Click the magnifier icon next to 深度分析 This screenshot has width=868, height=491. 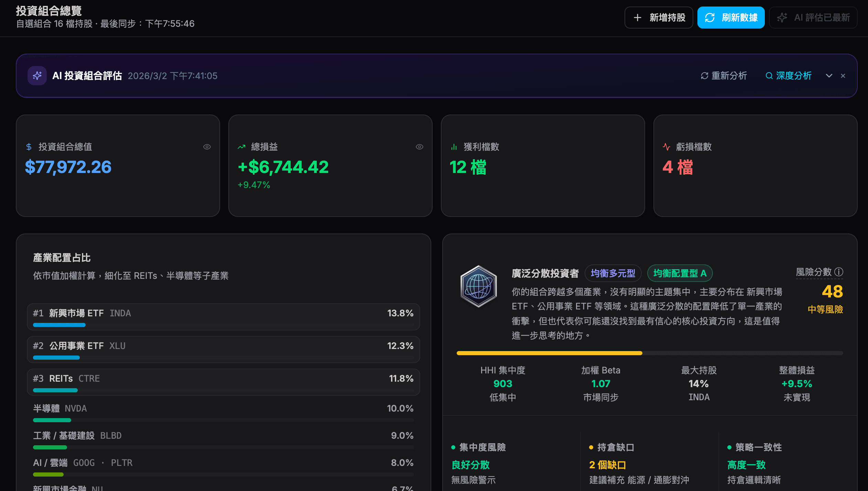pos(769,76)
